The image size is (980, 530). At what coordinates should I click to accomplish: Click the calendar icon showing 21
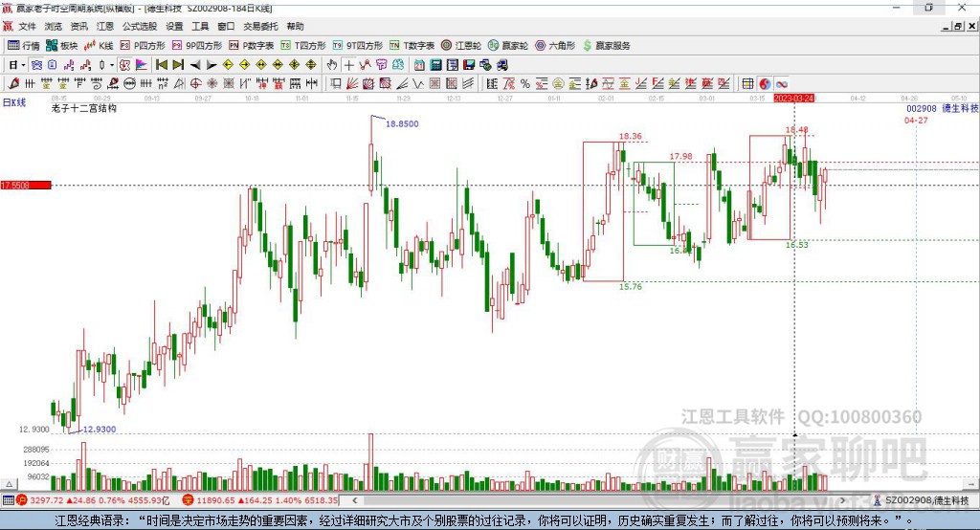tap(419, 64)
